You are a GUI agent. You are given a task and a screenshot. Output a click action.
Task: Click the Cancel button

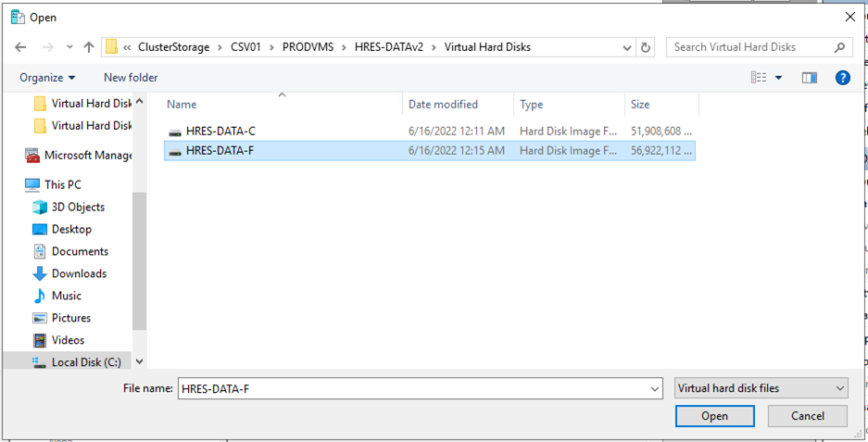pyautogui.click(x=807, y=416)
